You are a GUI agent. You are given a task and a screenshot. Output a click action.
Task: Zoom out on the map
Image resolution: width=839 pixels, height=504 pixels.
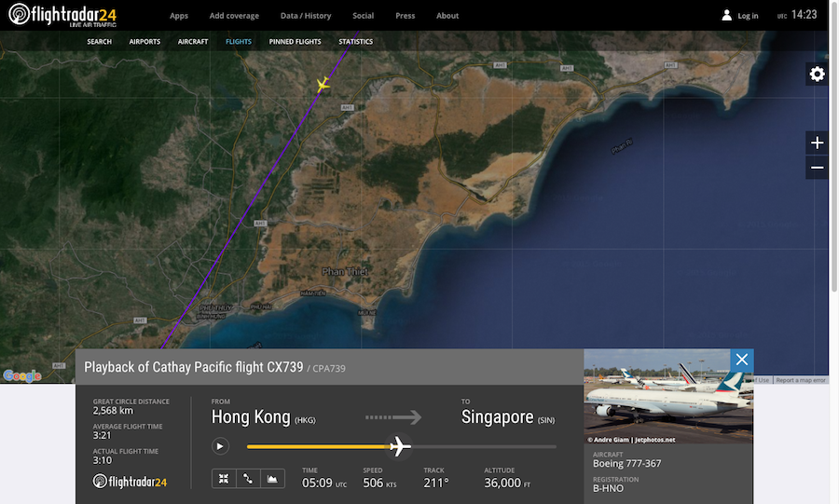tap(817, 168)
